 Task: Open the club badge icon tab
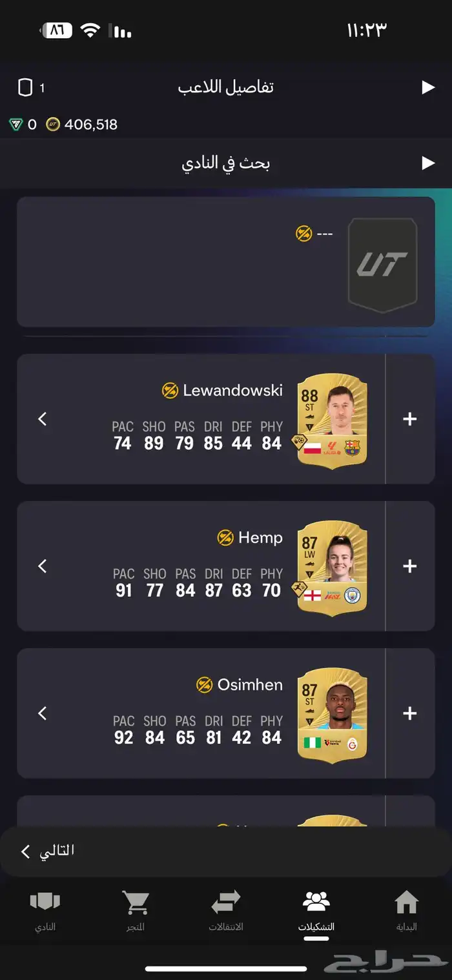point(45,903)
